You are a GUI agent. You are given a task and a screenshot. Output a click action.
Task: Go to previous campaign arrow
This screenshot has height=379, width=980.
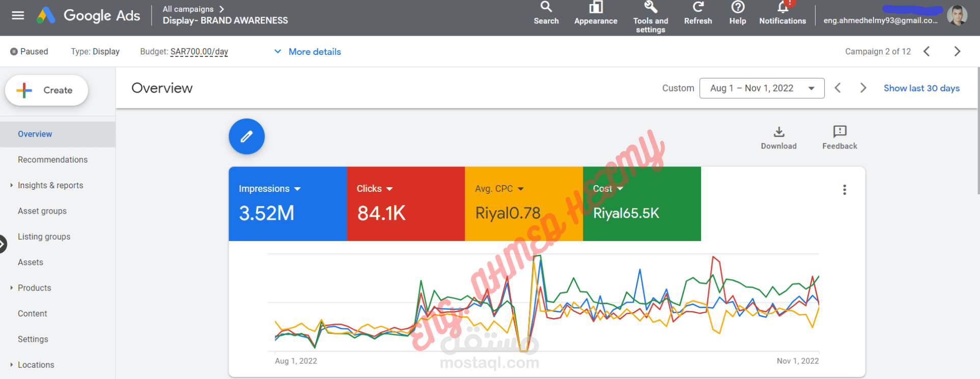click(927, 51)
